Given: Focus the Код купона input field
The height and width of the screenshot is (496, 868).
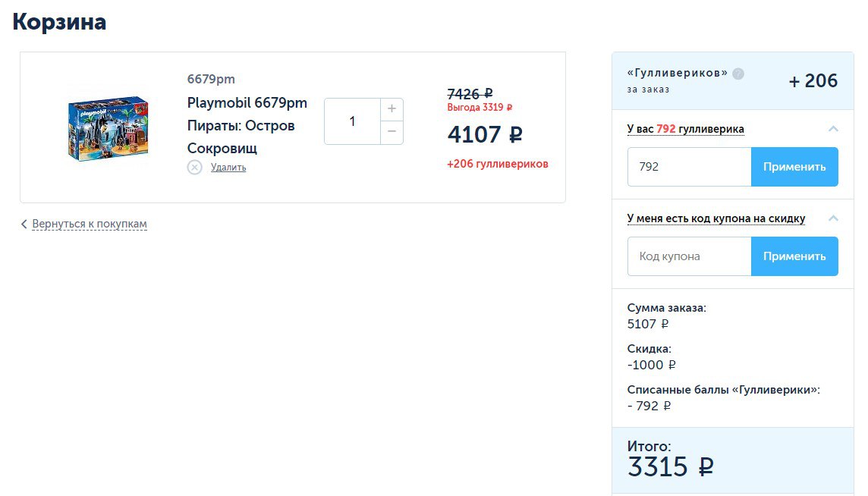Looking at the screenshot, I should tap(689, 256).
